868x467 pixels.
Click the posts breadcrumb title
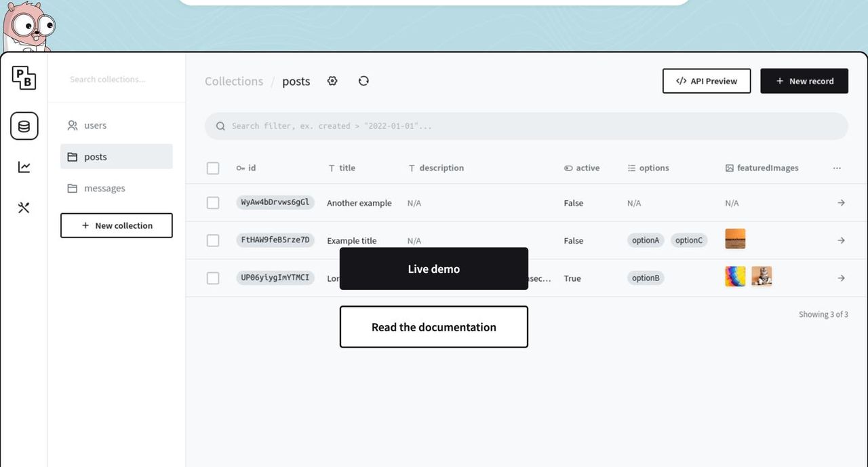[x=296, y=81]
